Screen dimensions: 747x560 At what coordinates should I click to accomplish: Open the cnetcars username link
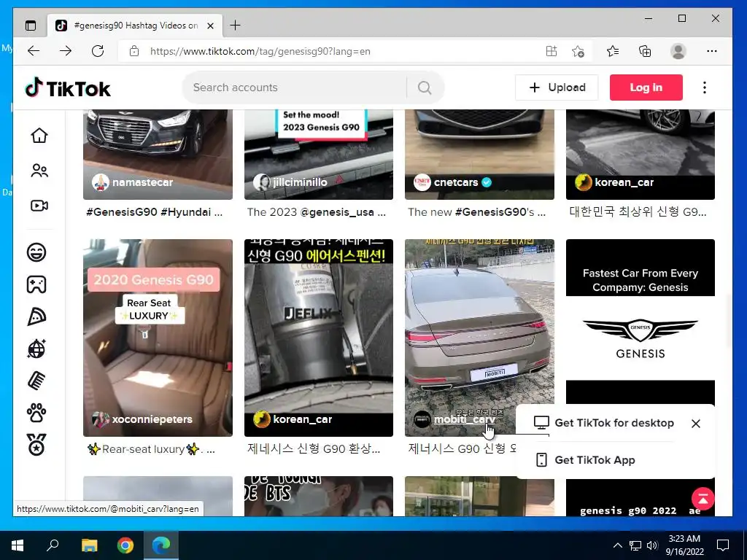(456, 182)
